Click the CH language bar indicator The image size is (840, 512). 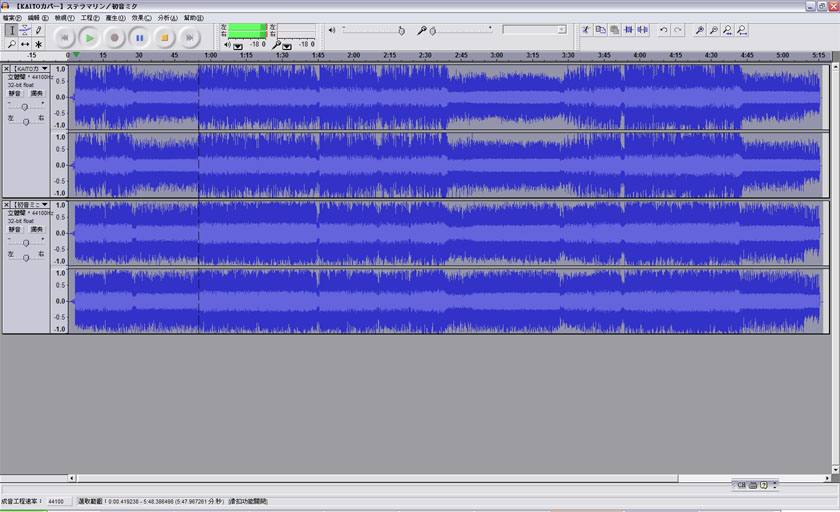pyautogui.click(x=741, y=485)
